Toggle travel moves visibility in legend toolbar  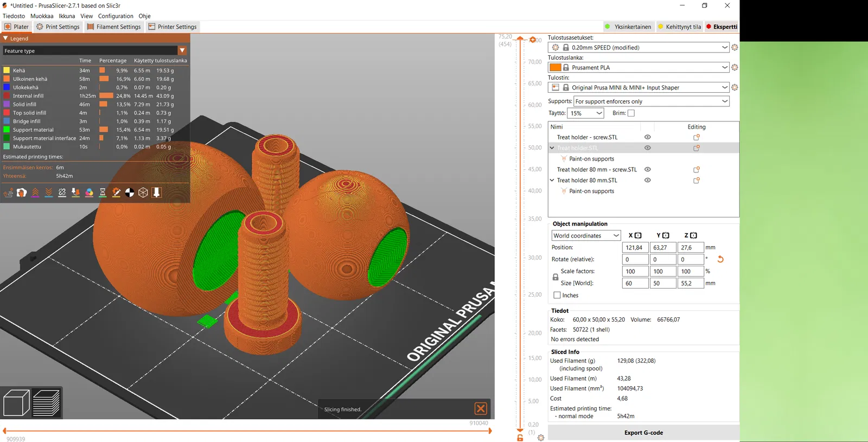coord(8,193)
